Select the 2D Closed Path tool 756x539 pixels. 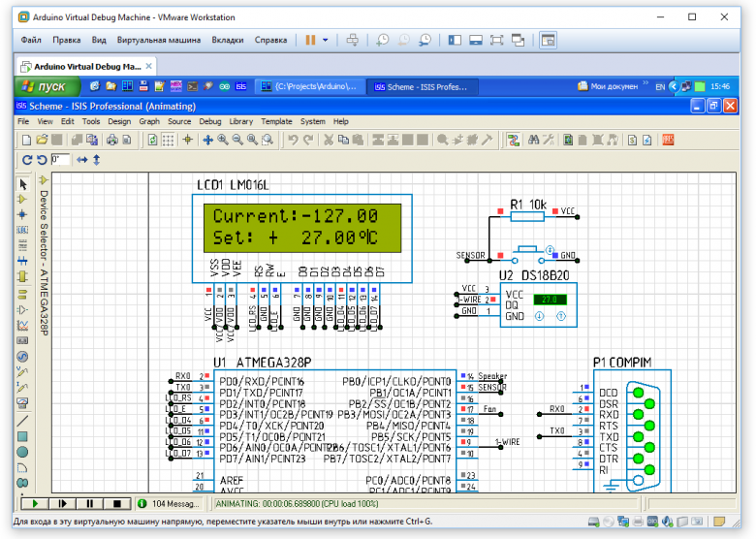point(22,483)
